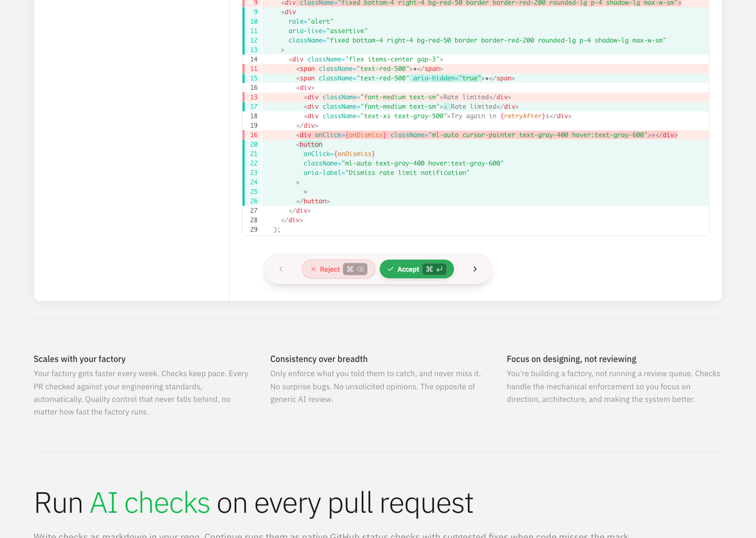Click the green 'AI checks' text
The width and height of the screenshot is (756, 538).
tap(150, 503)
